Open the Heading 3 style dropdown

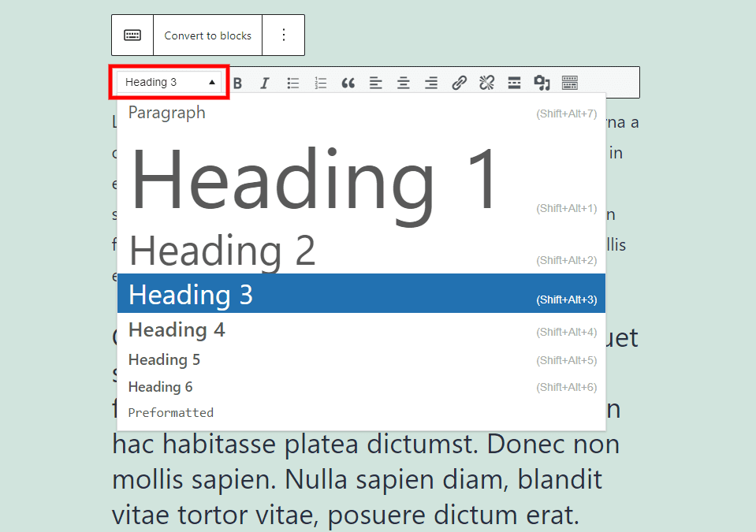[x=168, y=82]
